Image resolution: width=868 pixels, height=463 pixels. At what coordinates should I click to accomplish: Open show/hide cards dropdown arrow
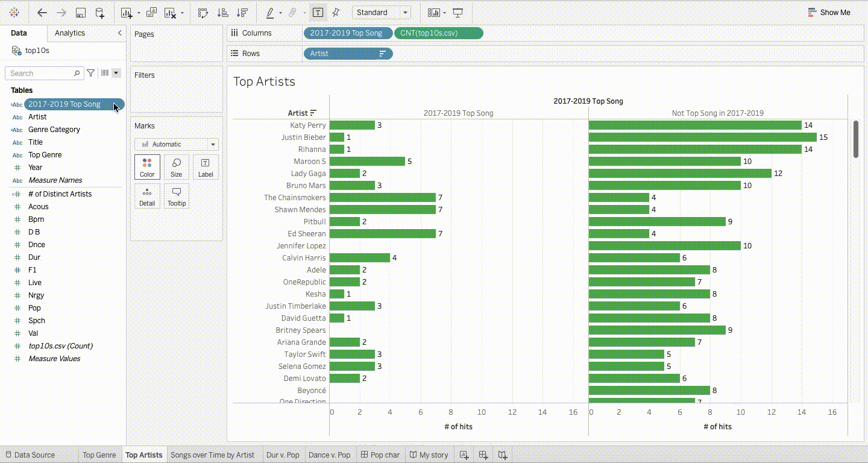tap(444, 13)
